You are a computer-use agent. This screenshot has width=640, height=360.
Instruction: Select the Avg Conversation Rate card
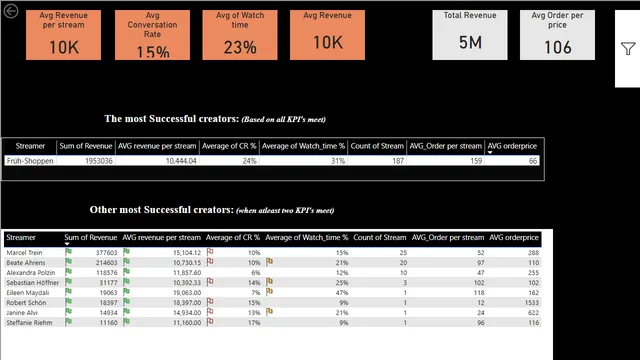click(152, 35)
